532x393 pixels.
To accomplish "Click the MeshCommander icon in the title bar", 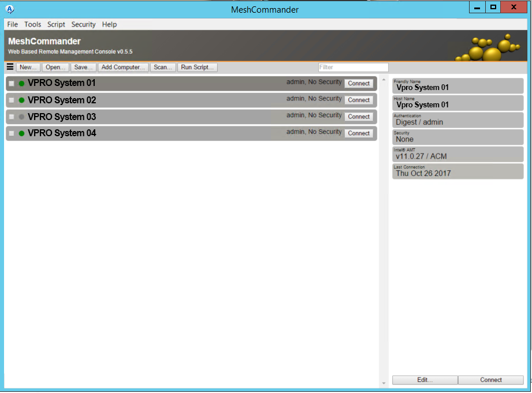I will point(9,9).
